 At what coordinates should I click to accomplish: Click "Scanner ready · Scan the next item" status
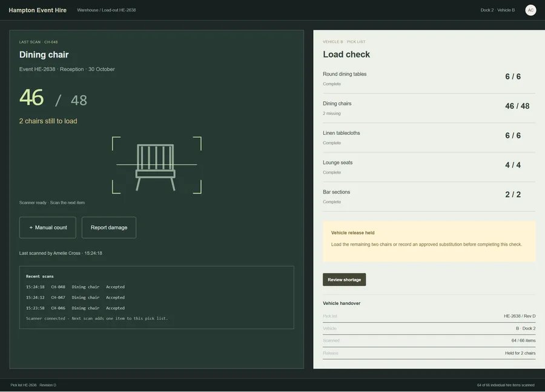coord(52,203)
